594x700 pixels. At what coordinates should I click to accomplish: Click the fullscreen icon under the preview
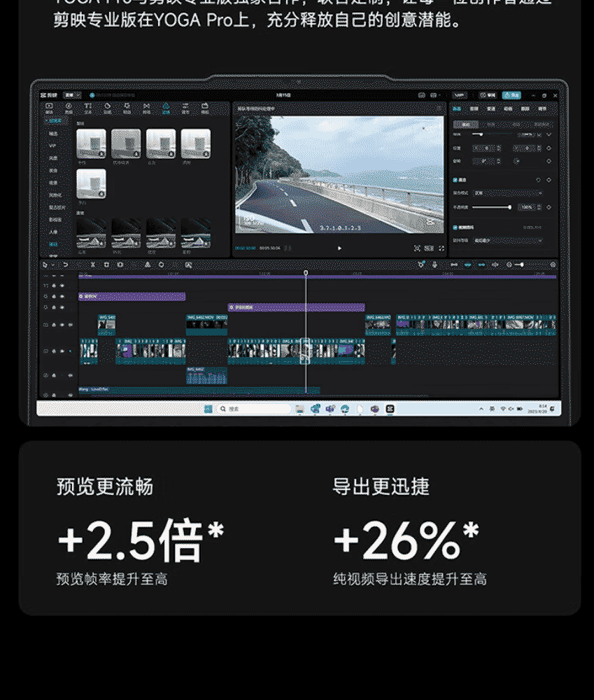(441, 248)
